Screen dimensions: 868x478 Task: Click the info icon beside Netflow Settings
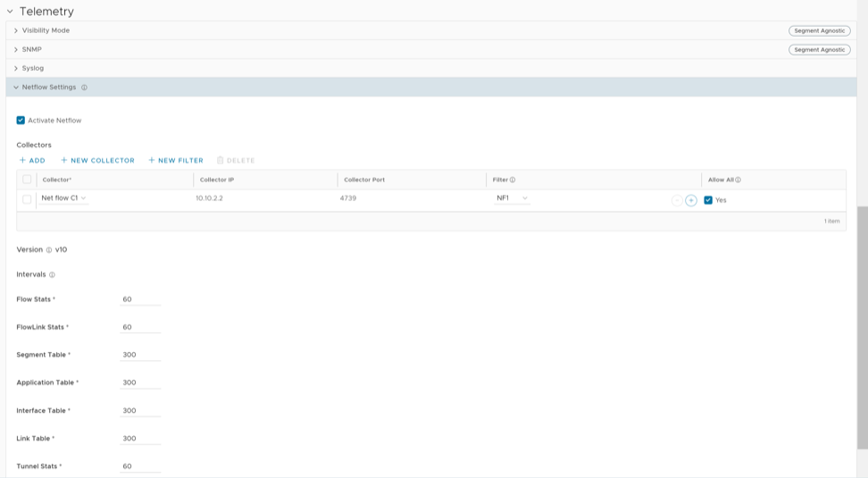tap(84, 88)
